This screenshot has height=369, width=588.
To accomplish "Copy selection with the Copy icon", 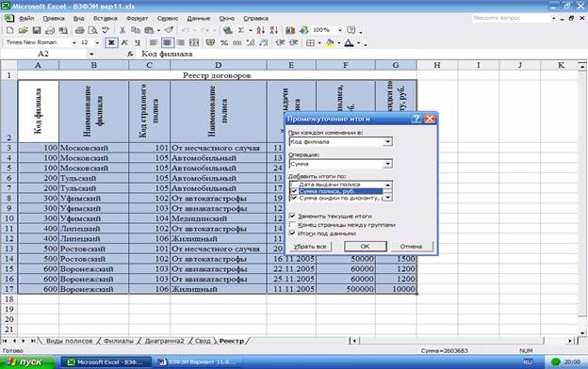I will pyautogui.click(x=136, y=30).
